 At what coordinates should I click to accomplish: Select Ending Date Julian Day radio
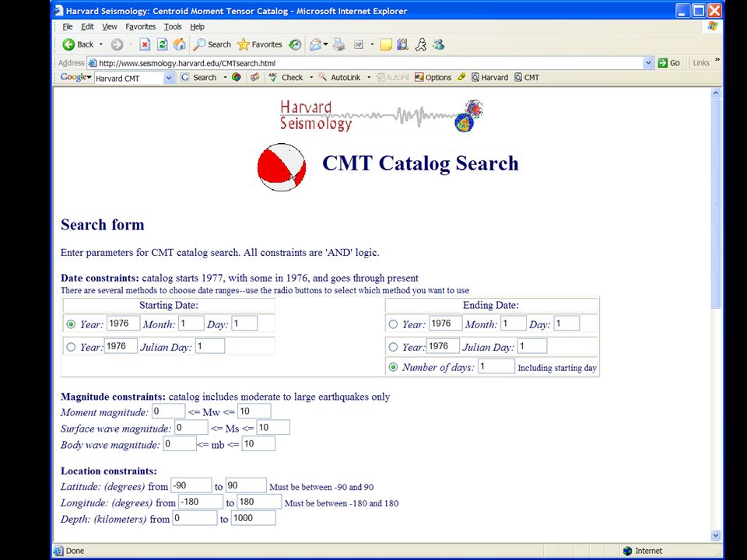point(393,347)
